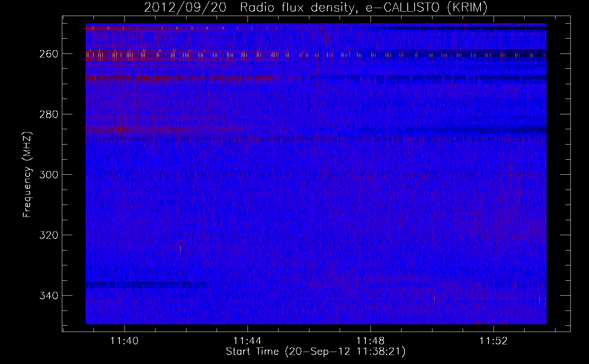Screen dimensions: 589x364
Task: Click the 320 frequency tick label
Action: [x=48, y=235]
